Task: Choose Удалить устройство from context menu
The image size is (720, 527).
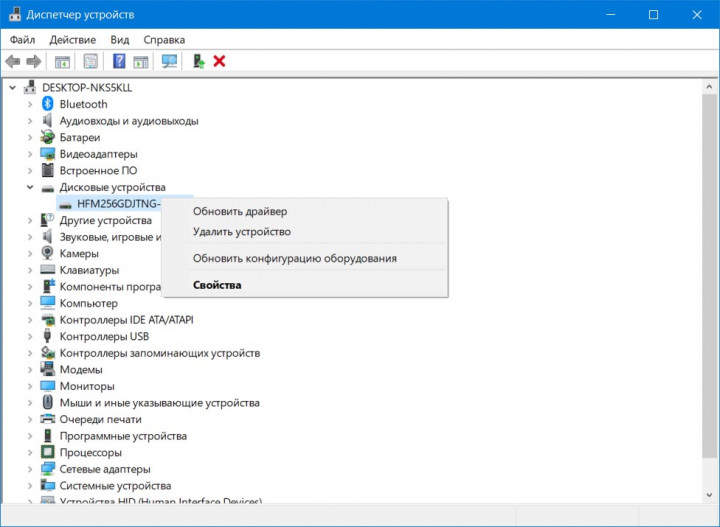Action: click(x=305, y=231)
